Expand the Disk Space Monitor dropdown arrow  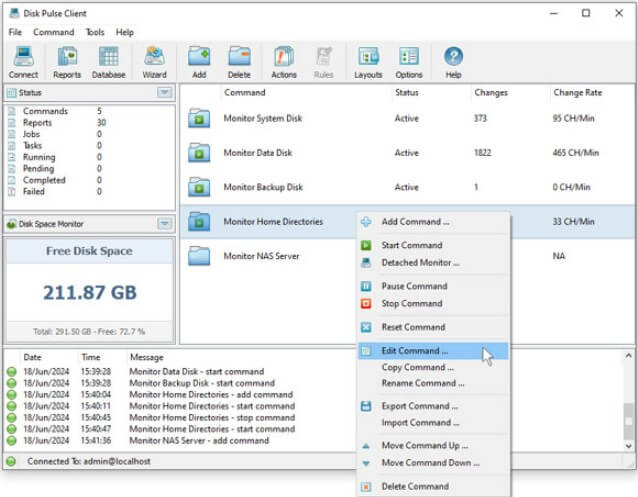tap(164, 223)
